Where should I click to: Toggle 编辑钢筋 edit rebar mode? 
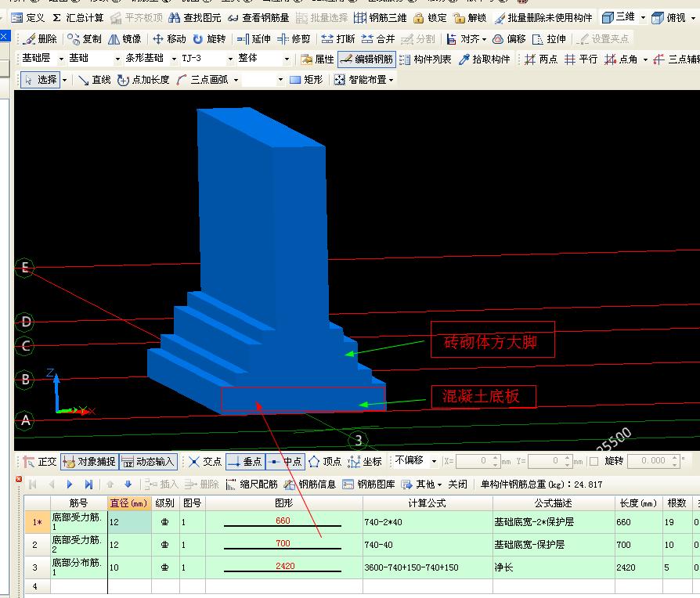click(367, 59)
